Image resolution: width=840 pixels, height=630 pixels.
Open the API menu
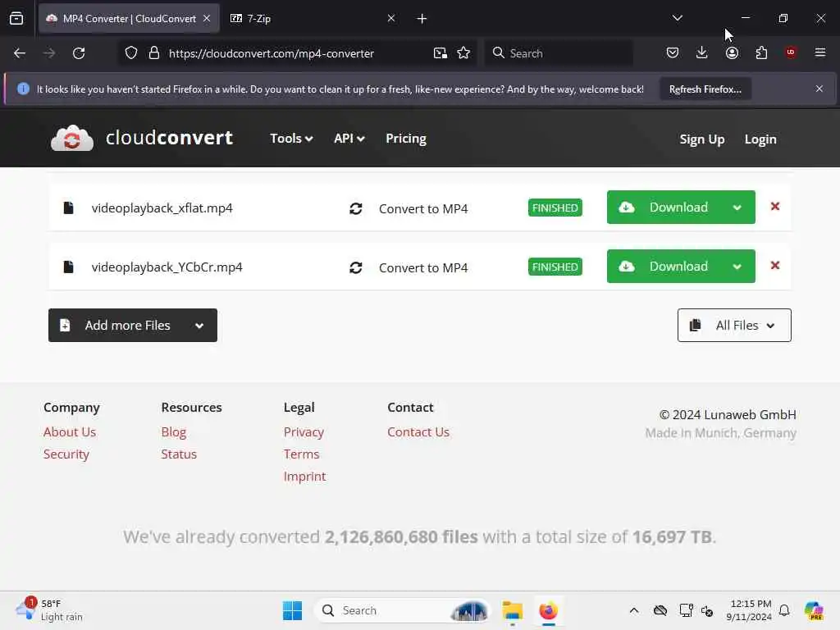click(x=349, y=138)
